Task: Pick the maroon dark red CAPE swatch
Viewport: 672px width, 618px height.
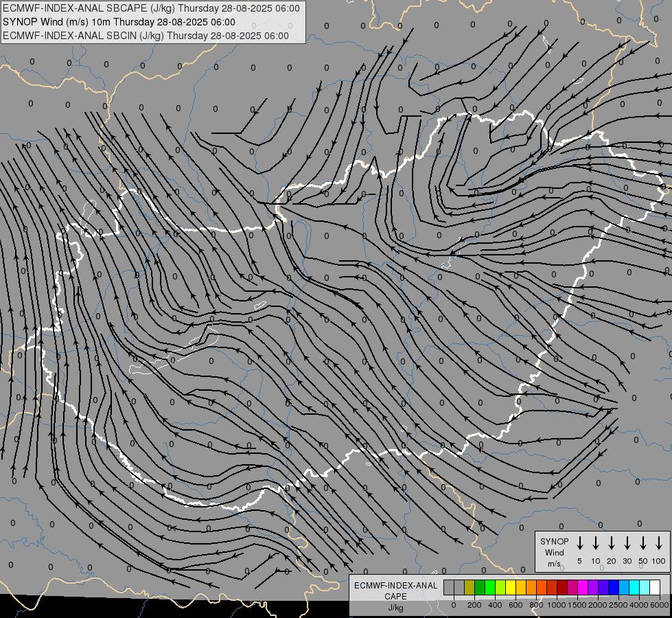Action: point(562,588)
